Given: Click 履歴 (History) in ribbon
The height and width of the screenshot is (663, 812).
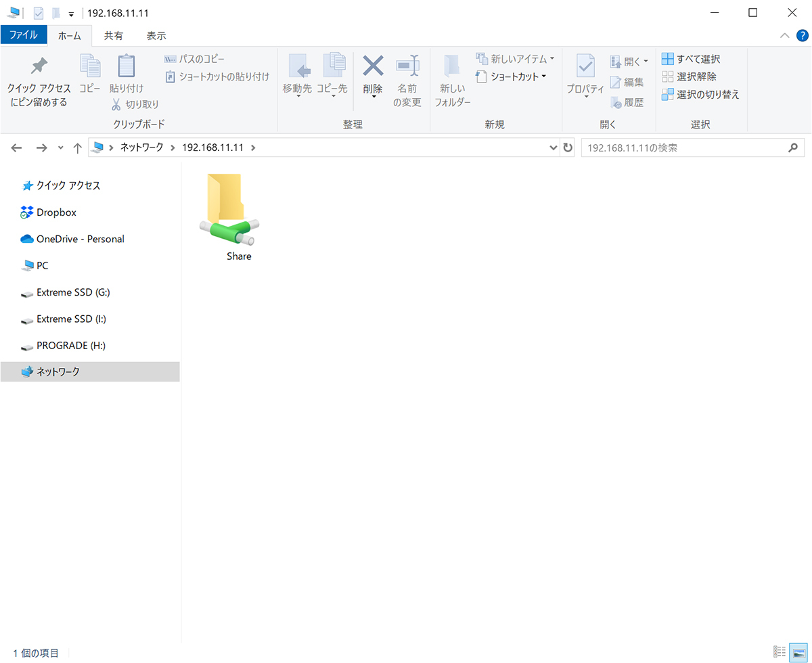Looking at the screenshot, I should tap(627, 102).
